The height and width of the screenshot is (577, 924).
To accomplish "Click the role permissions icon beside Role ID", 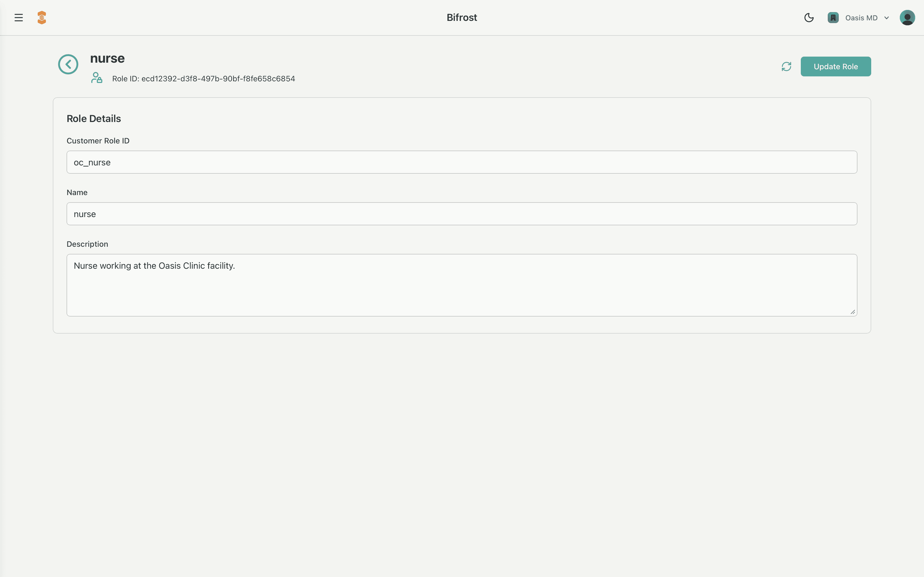I will 96,78.
